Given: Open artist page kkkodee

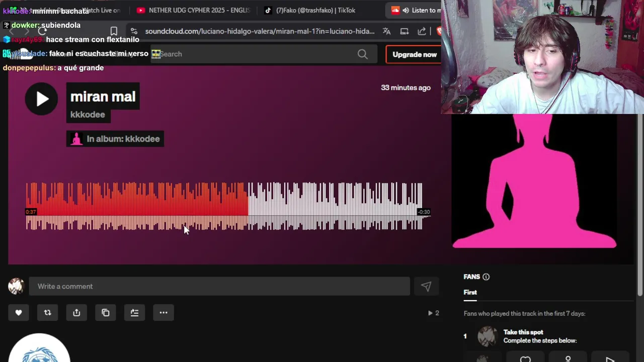Looking at the screenshot, I should [88, 115].
